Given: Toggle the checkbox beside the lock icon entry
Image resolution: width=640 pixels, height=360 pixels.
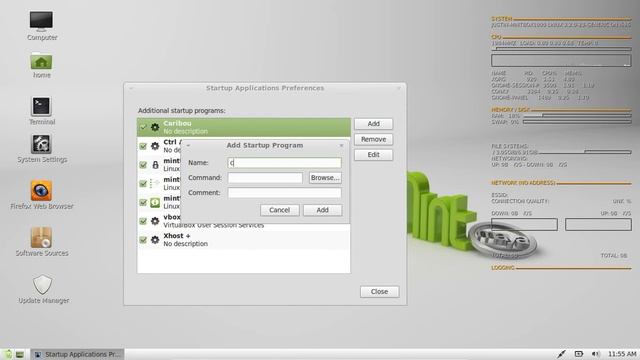Looking at the screenshot, I should click(x=143, y=165).
